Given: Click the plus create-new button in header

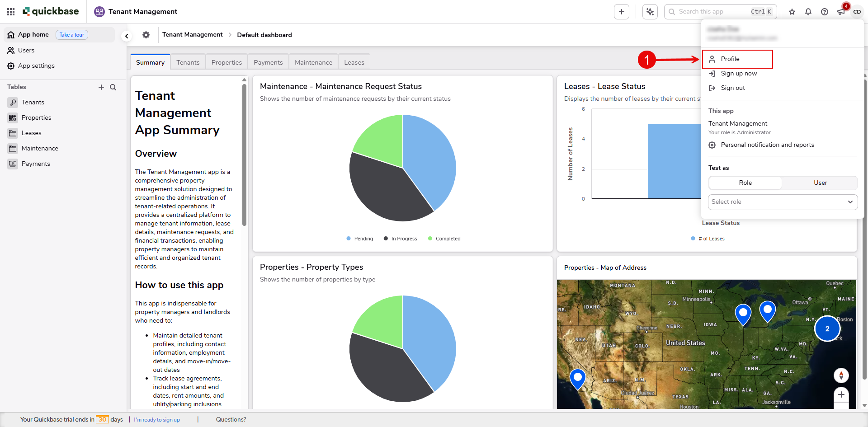Looking at the screenshot, I should click(622, 12).
